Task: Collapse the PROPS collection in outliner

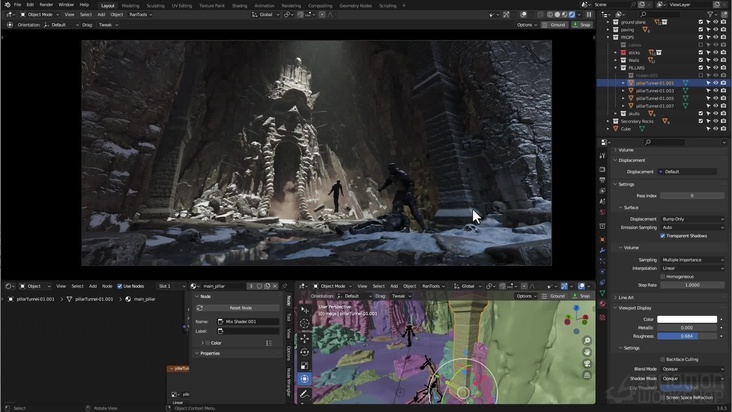Action: pyautogui.click(x=609, y=37)
